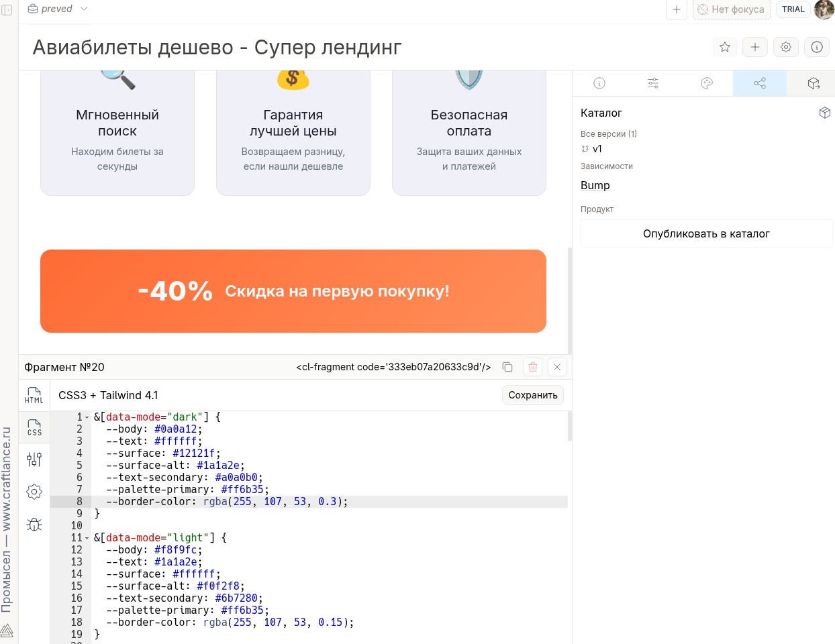Toggle the Нет фокуса focus mode
The width and height of the screenshot is (835, 644).
(x=731, y=9)
